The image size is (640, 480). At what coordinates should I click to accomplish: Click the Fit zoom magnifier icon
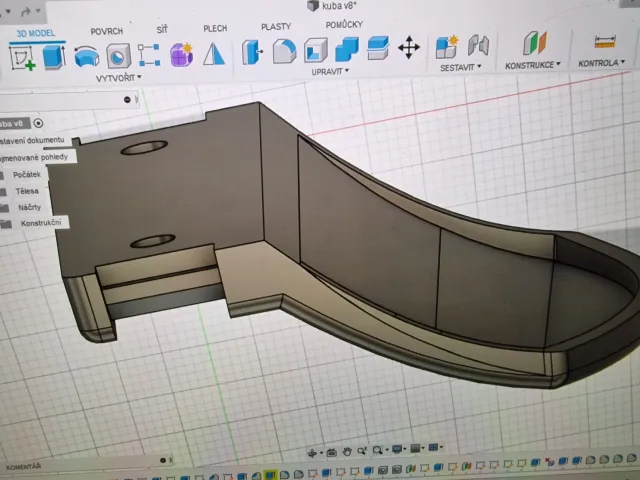(378, 450)
